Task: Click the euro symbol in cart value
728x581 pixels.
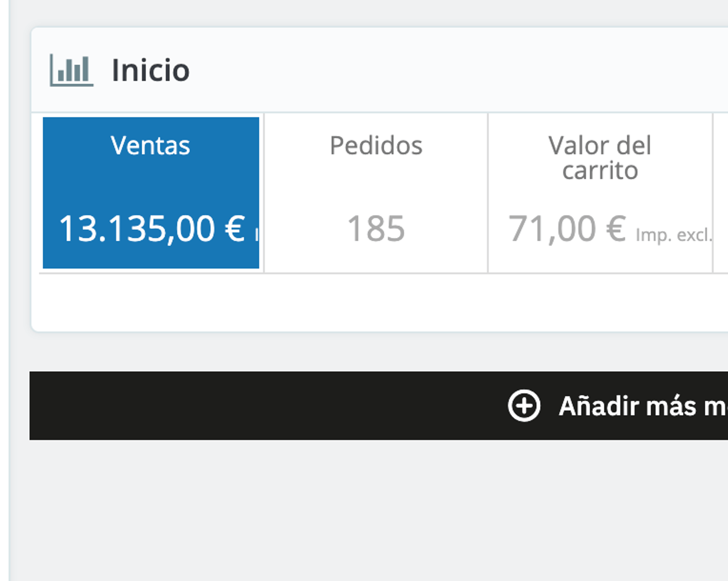Action: (x=616, y=228)
